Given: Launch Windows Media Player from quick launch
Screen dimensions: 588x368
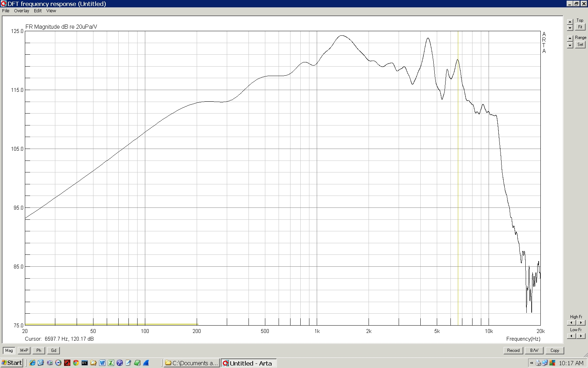Looking at the screenshot, I should coord(58,363).
